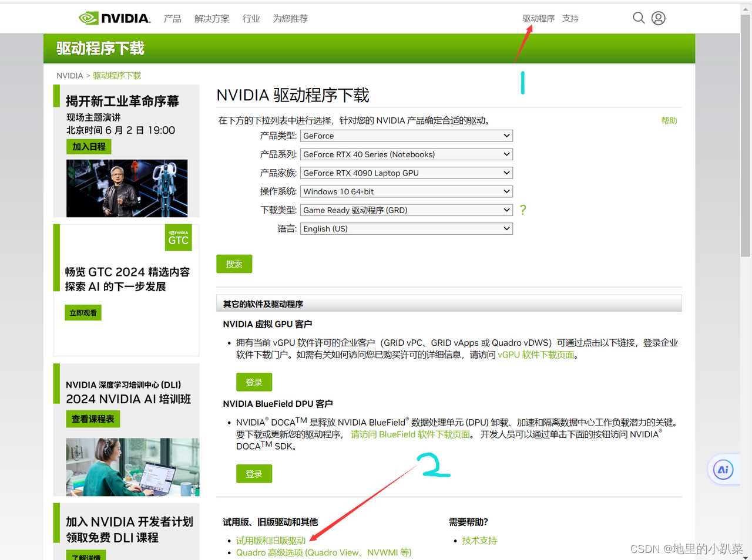Expand the 产品类型 GeForce dropdown
This screenshot has height=560, width=752.
point(407,136)
